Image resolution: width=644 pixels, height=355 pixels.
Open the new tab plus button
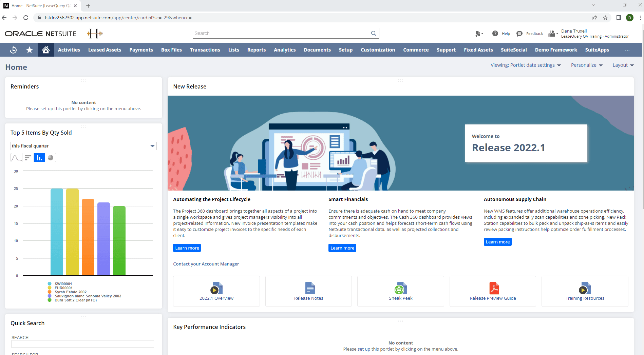[x=88, y=6]
